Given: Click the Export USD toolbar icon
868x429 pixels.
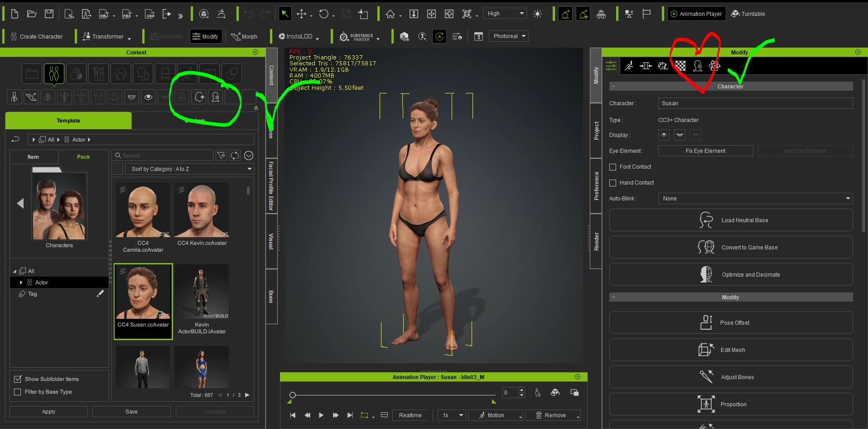Looking at the screenshot, I should pyautogui.click(x=150, y=14).
